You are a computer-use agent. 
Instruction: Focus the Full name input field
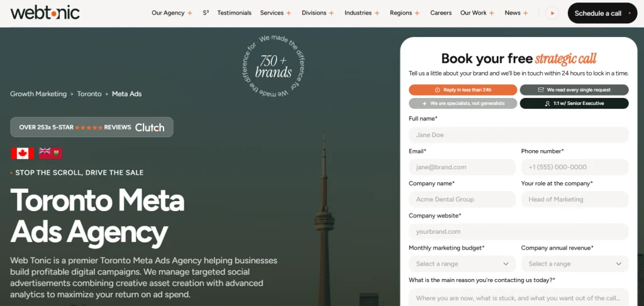518,135
